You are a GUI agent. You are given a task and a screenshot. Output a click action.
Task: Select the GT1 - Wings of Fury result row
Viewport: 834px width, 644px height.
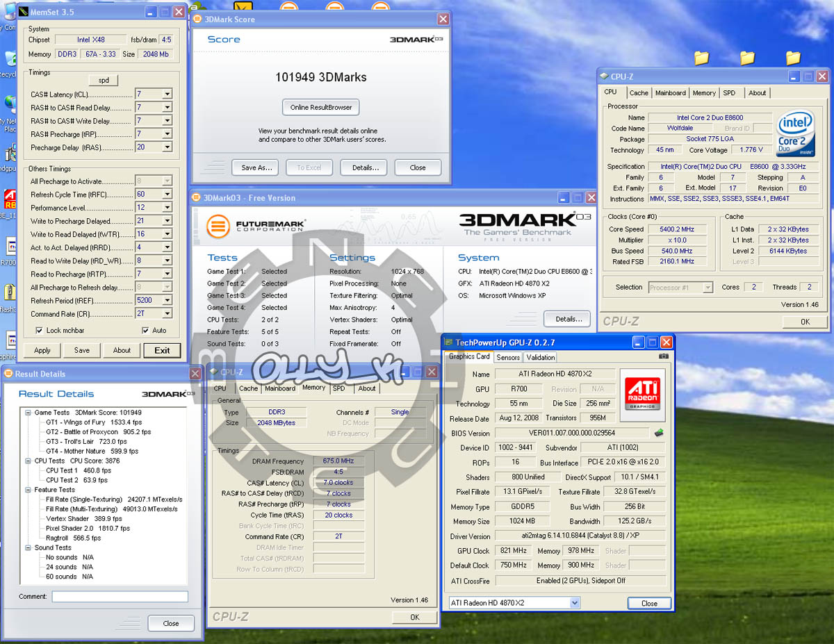click(94, 422)
